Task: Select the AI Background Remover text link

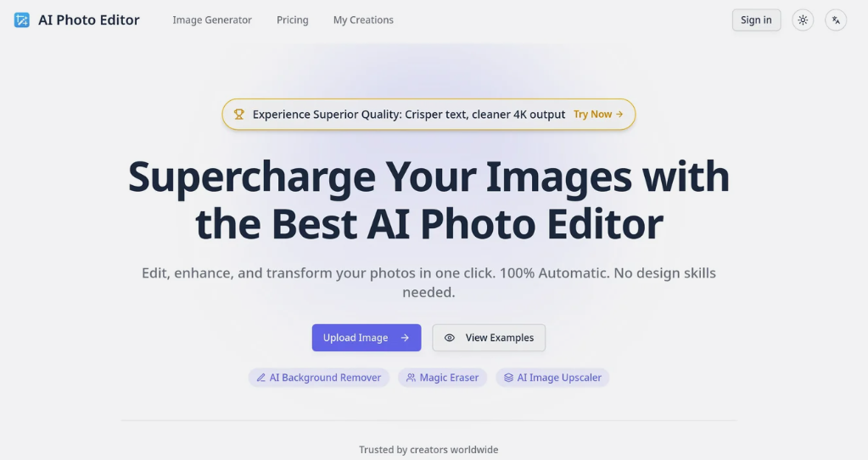Action: pyautogui.click(x=325, y=378)
